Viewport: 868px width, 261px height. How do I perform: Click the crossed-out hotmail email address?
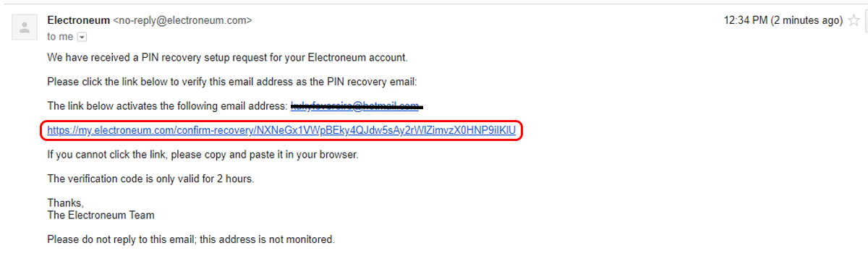coord(355,106)
